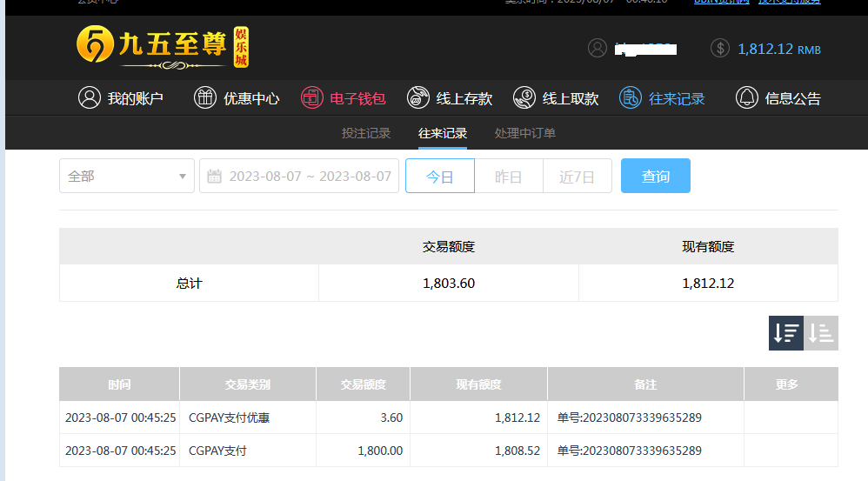The width and height of the screenshot is (868, 481).
Task: Click the user avatar icon in header
Action: coord(598,48)
